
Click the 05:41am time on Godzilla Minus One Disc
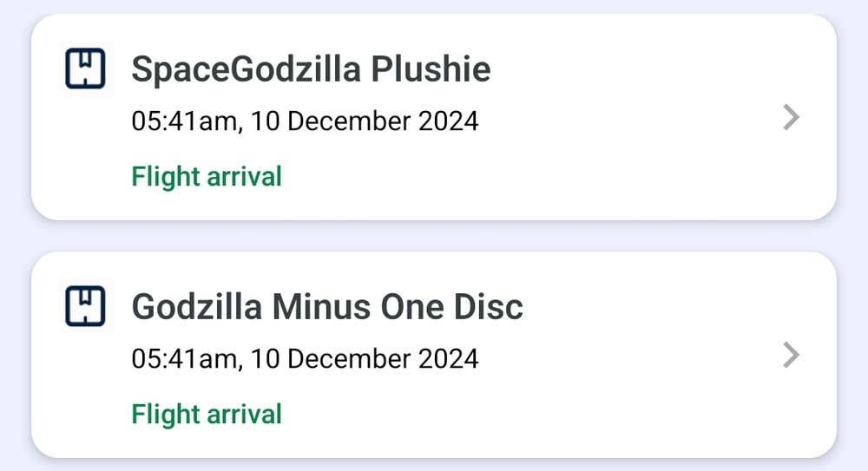click(183, 358)
